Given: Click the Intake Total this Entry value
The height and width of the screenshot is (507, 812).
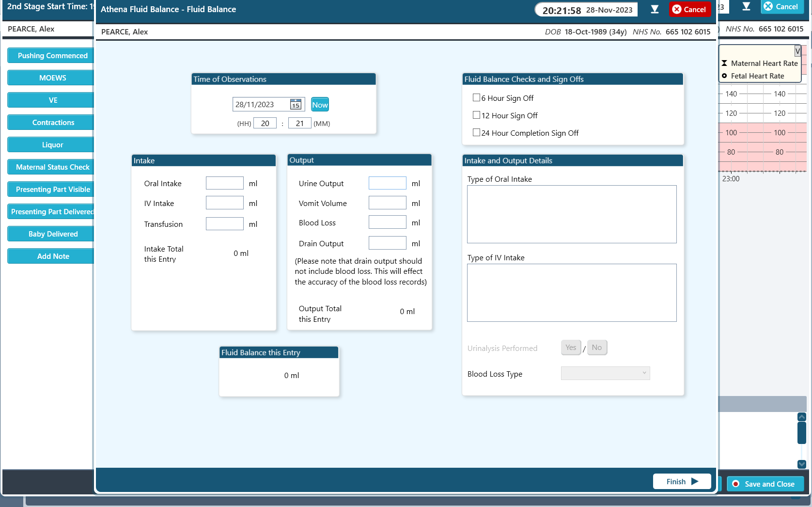Looking at the screenshot, I should (241, 253).
